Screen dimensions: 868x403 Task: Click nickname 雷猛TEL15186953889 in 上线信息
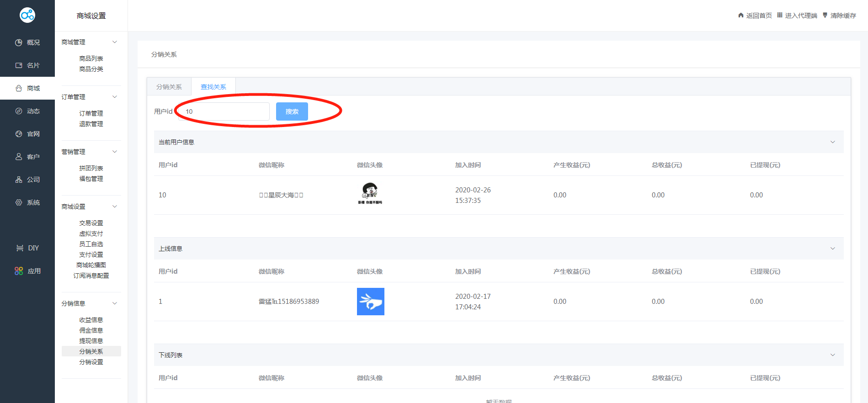coord(289,302)
